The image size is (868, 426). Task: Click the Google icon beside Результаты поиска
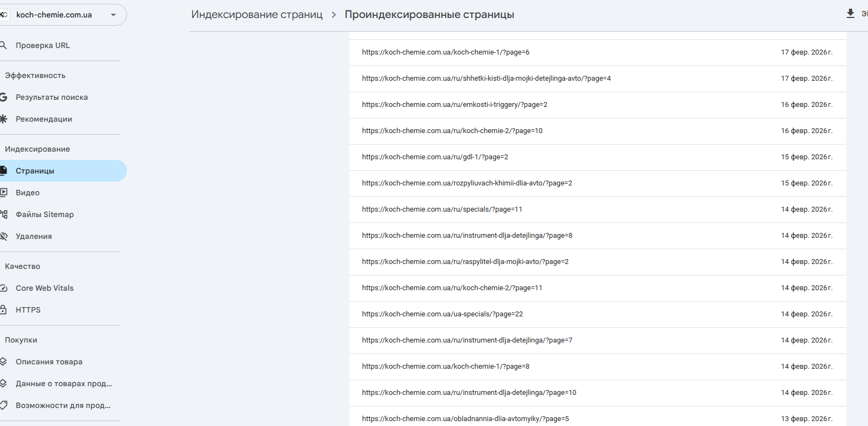3,97
